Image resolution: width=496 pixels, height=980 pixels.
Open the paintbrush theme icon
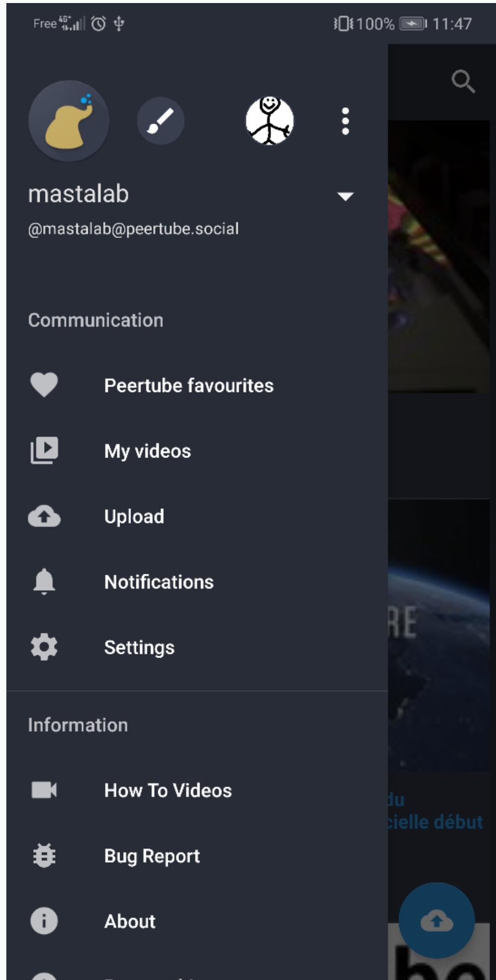[x=160, y=121]
